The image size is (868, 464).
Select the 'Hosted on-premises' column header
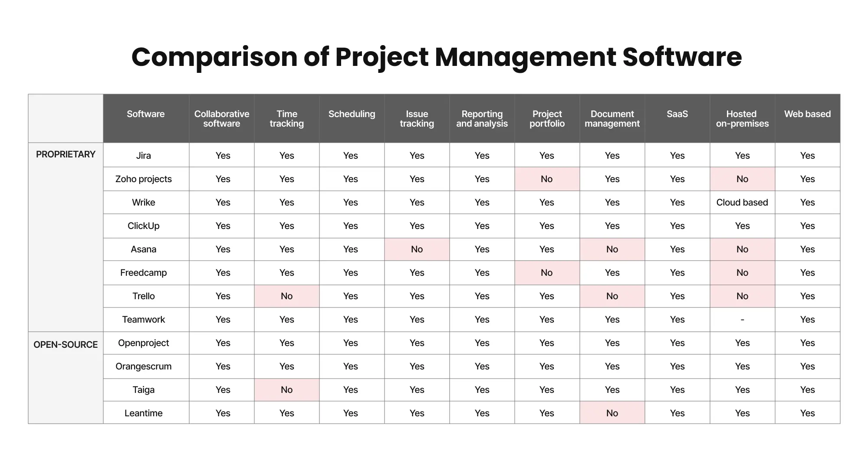pos(742,119)
